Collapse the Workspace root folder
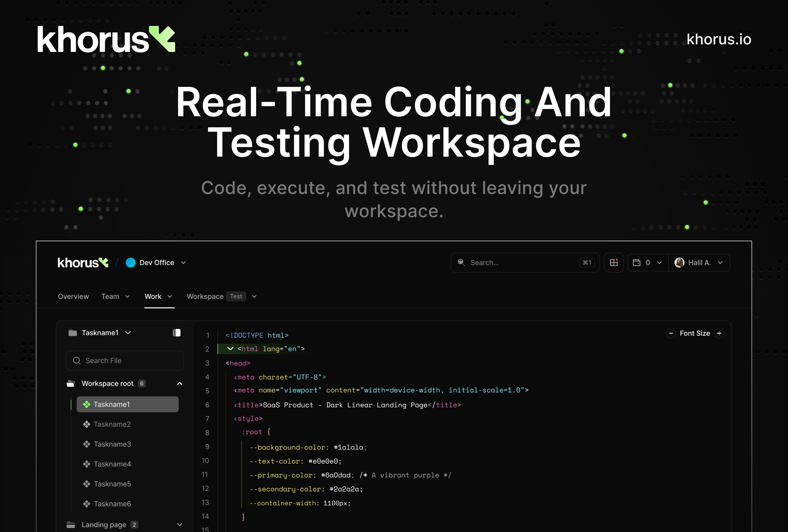 [x=180, y=384]
